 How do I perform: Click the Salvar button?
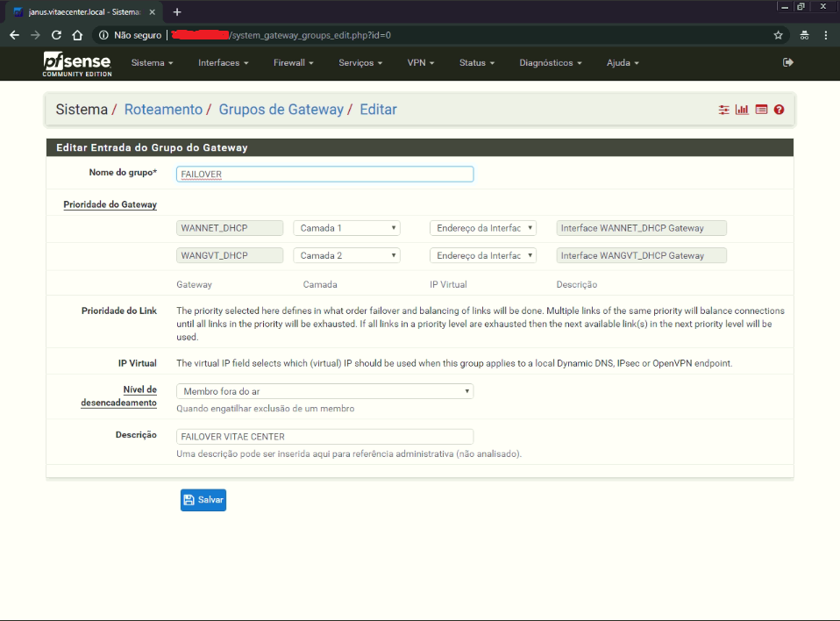(203, 500)
